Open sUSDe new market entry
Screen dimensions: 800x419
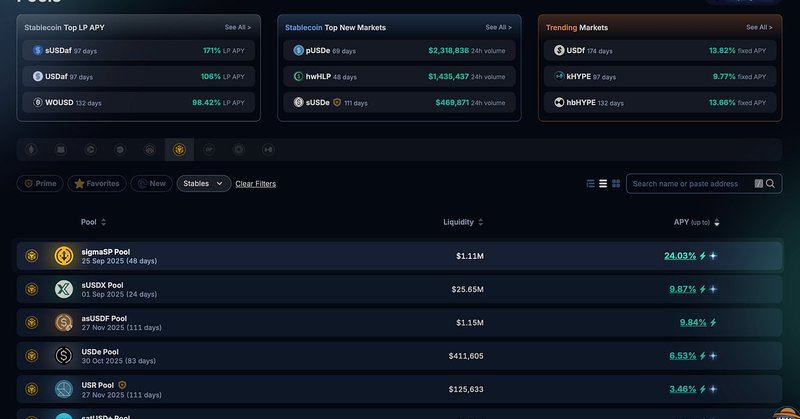pyautogui.click(x=399, y=103)
